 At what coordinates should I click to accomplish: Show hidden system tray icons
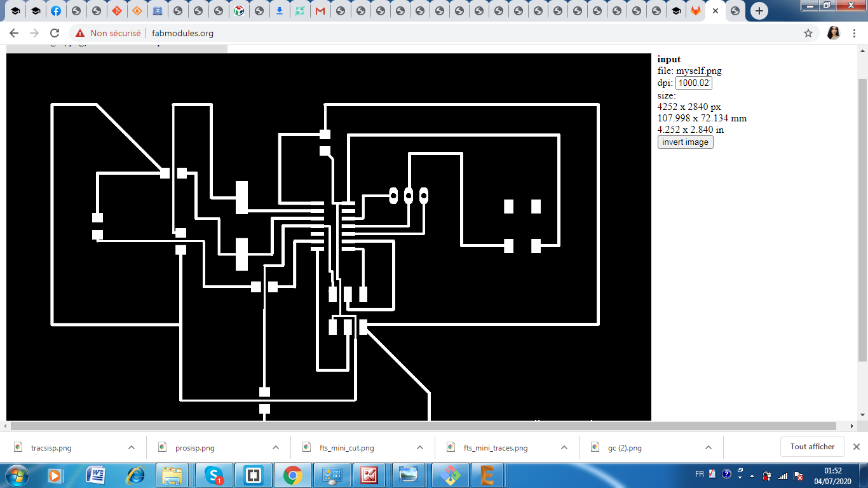coord(753,475)
